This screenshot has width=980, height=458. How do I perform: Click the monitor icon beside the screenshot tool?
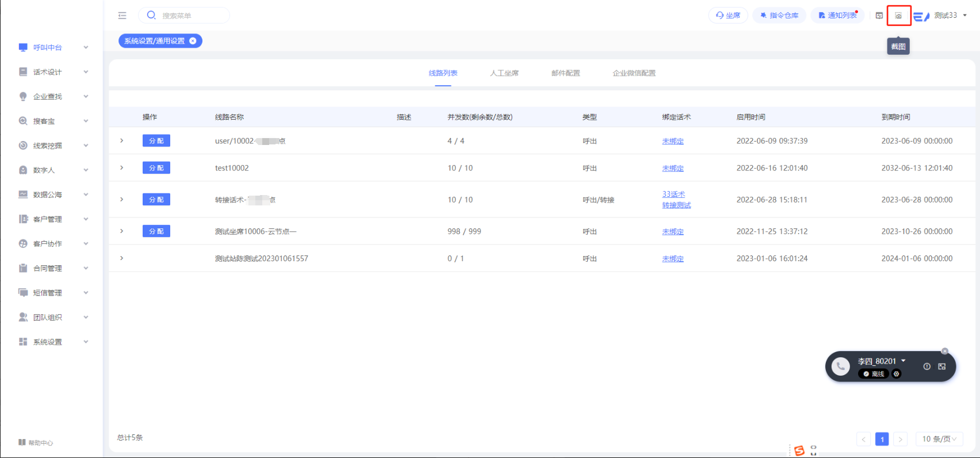[x=879, y=16]
